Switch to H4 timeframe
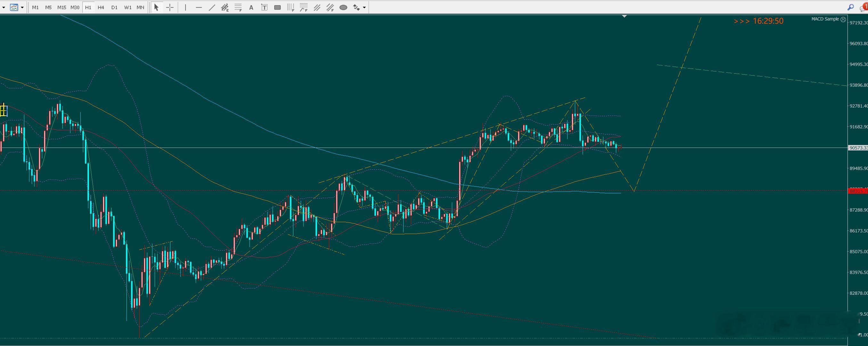 point(101,7)
